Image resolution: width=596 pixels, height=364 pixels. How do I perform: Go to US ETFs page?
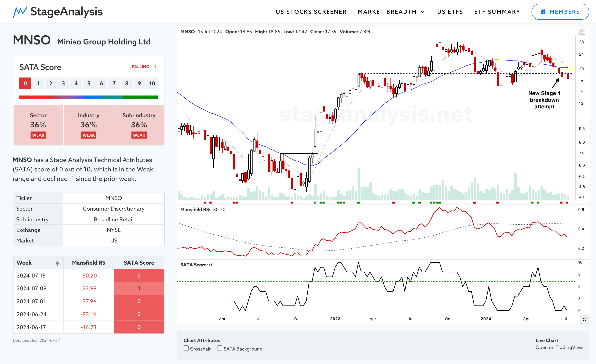pos(450,12)
